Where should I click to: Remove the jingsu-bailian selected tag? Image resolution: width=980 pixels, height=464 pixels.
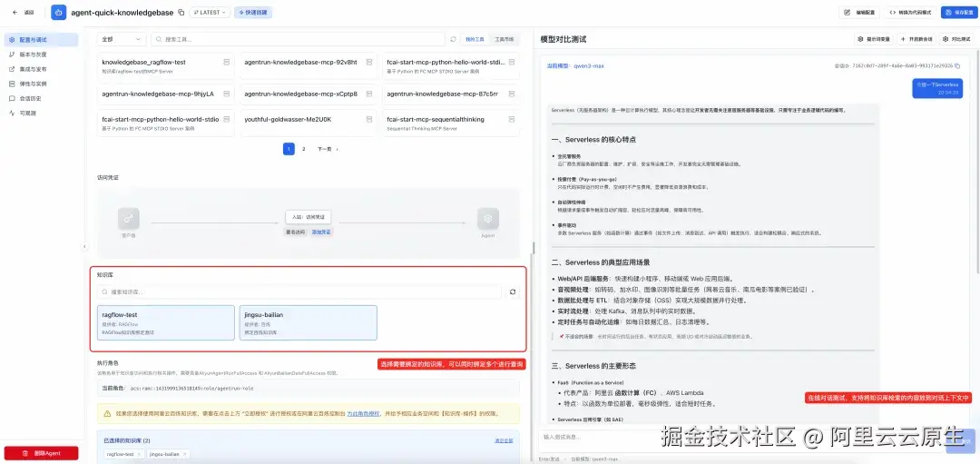[x=183, y=454]
